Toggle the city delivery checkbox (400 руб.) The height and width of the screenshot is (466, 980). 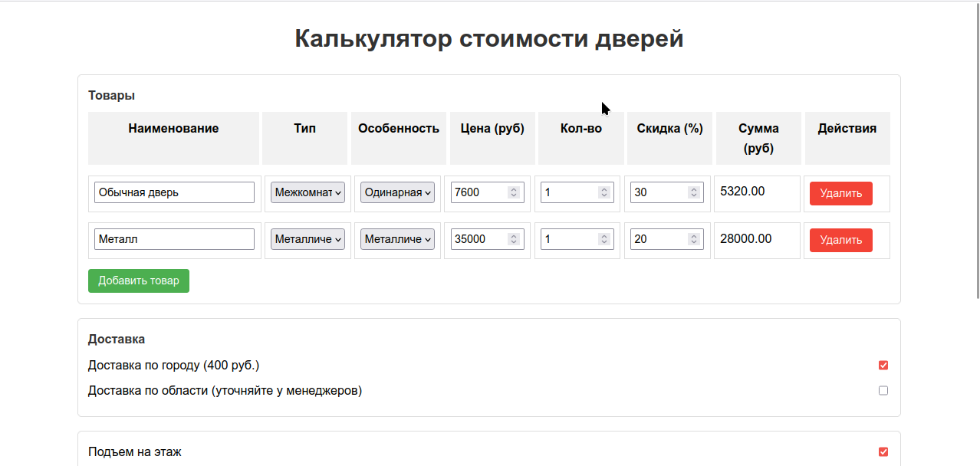tap(883, 366)
